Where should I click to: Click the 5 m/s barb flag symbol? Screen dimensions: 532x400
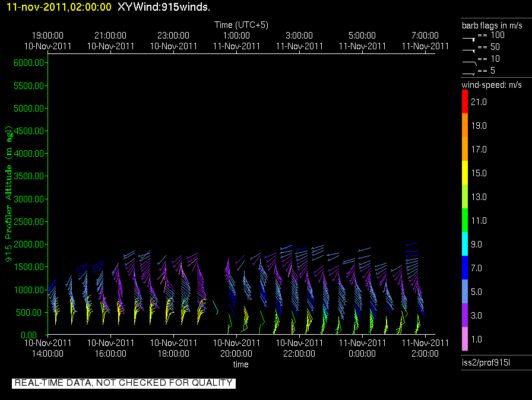coord(469,73)
